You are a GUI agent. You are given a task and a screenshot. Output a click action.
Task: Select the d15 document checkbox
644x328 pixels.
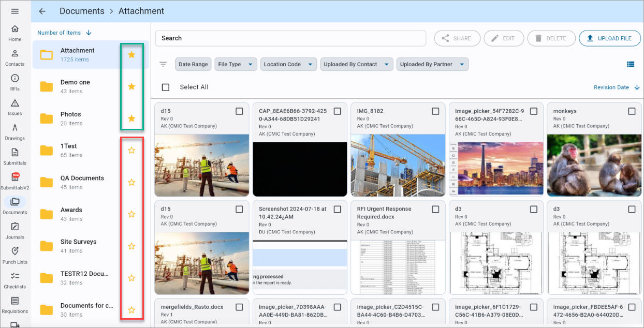point(239,111)
